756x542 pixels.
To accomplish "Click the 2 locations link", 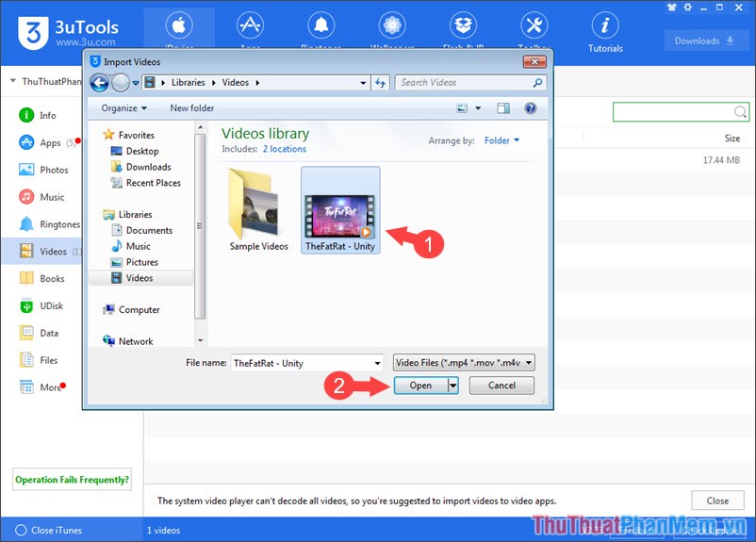I will (x=284, y=149).
